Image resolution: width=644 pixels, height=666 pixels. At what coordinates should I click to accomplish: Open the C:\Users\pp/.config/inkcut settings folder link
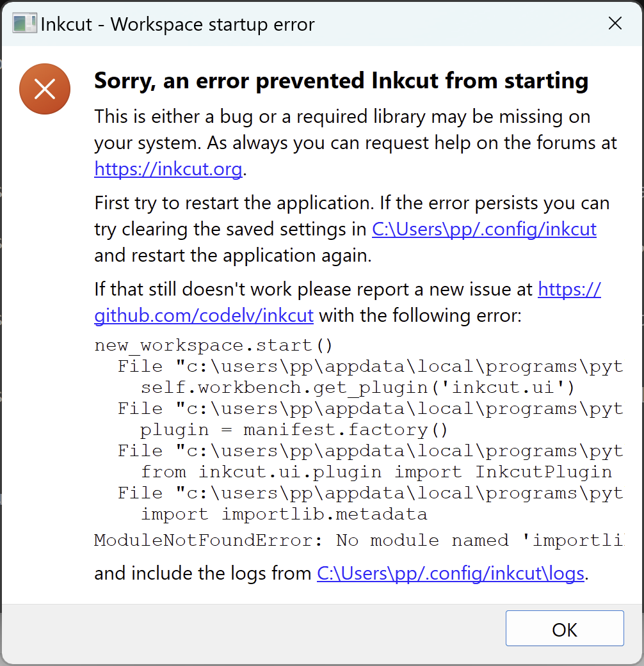tap(484, 230)
